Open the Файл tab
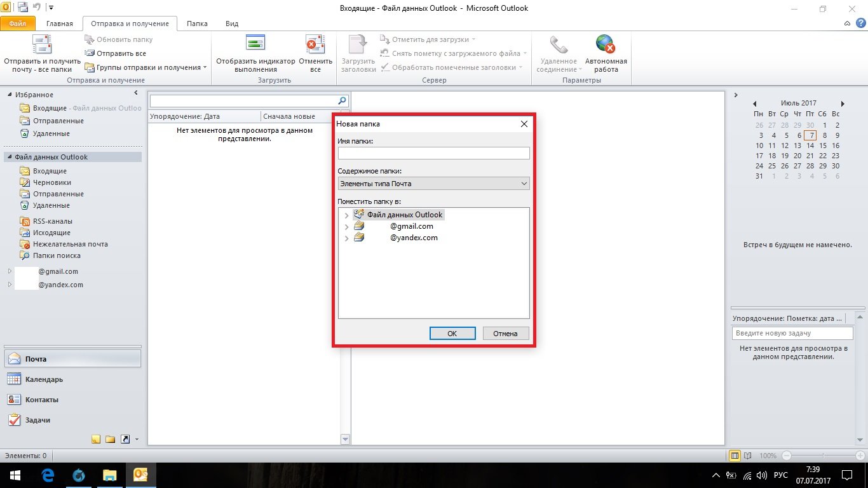868x488 pixels. [x=18, y=24]
